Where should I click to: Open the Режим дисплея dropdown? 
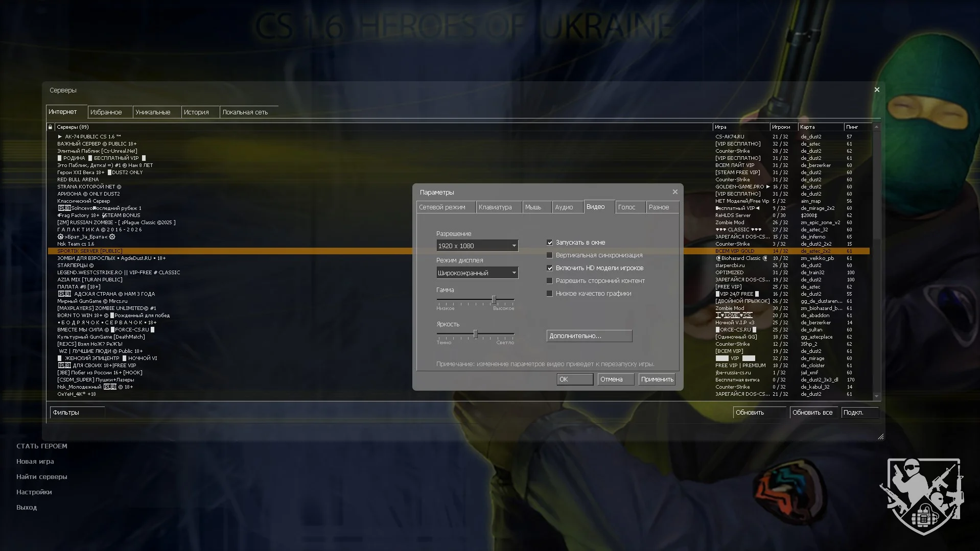click(x=477, y=273)
